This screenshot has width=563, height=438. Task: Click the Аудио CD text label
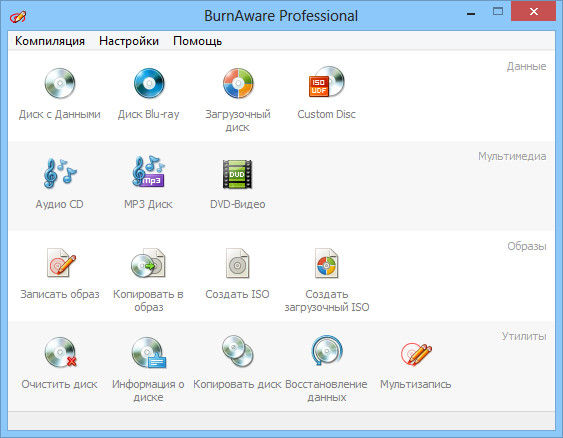pyautogui.click(x=60, y=204)
